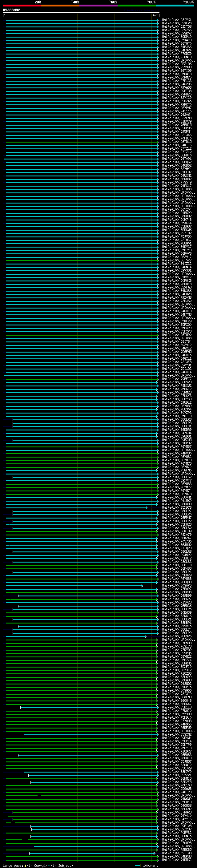Select hit UniRef100_P25998

pos(176,67)
